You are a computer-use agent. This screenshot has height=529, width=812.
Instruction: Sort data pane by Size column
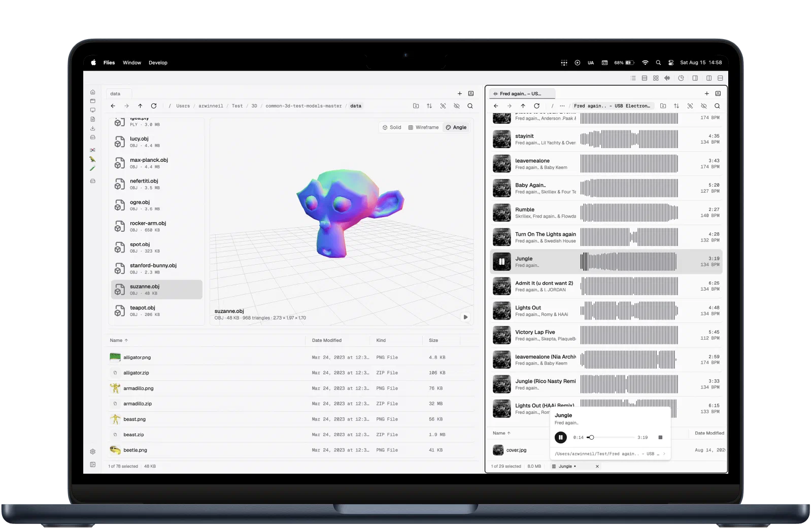click(433, 340)
